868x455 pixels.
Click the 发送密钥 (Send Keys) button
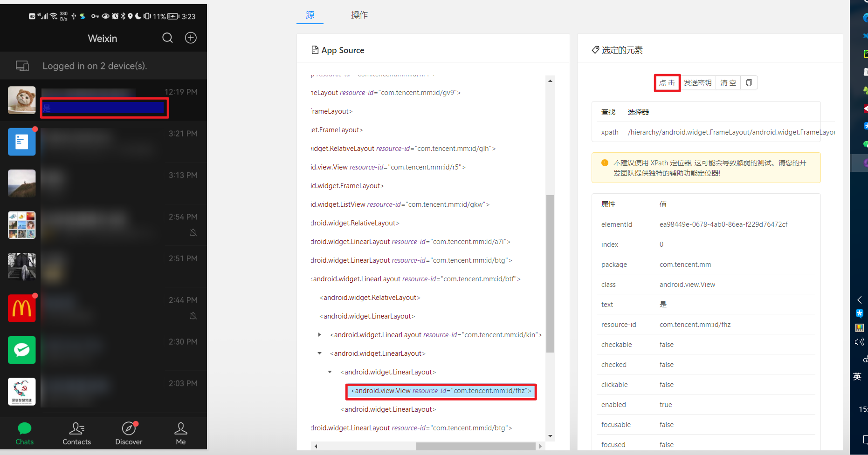click(x=698, y=83)
